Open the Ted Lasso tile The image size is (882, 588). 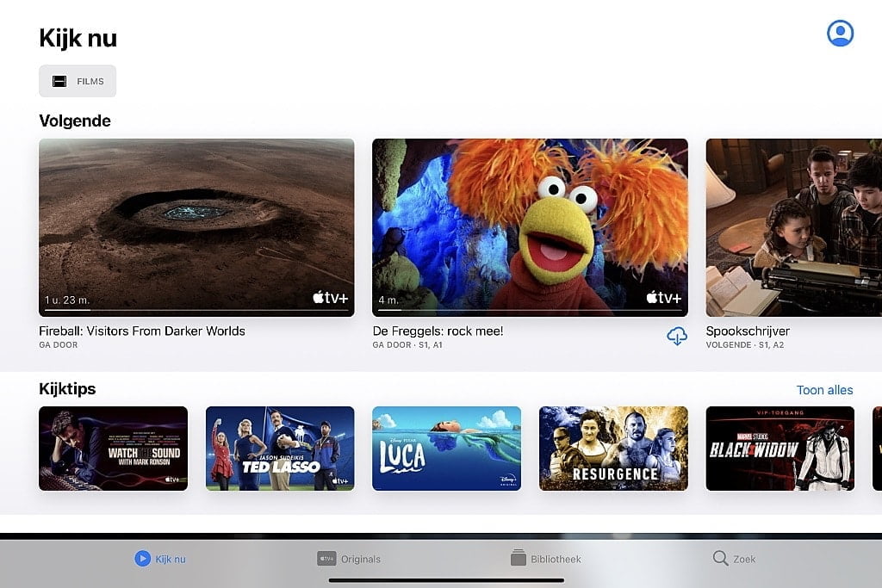280,449
